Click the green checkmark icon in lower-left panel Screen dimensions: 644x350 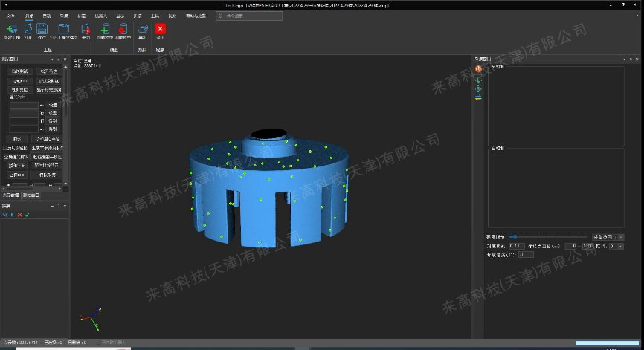27,215
